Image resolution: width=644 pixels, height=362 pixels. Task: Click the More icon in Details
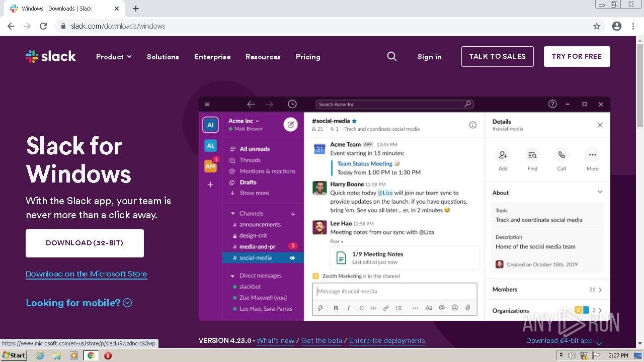point(592,155)
